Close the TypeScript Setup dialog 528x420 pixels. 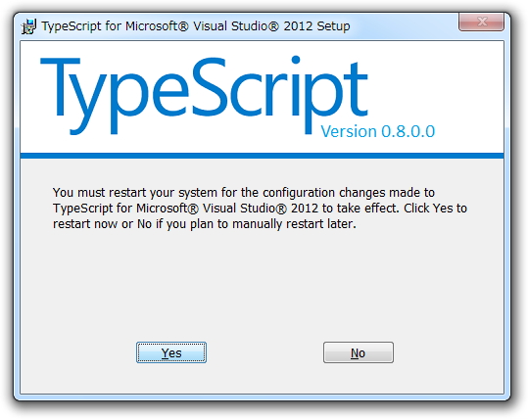(481, 23)
